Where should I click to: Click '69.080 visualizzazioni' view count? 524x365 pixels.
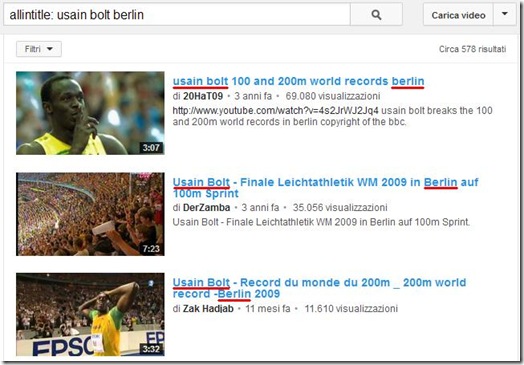pyautogui.click(x=333, y=96)
